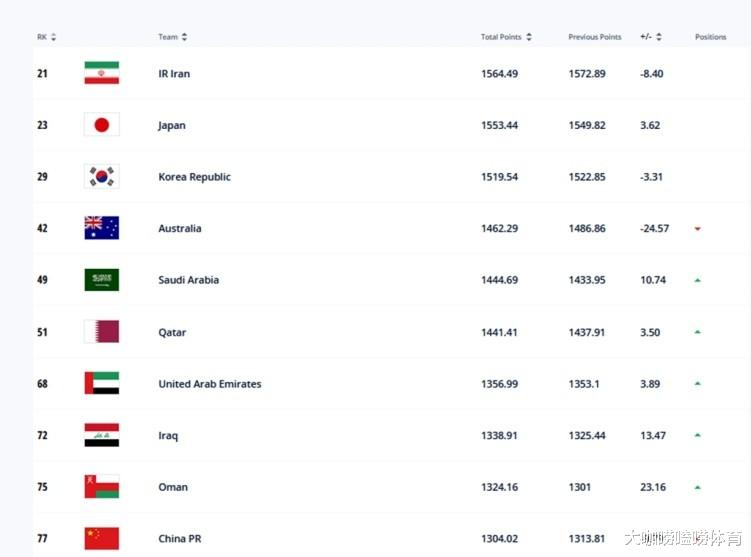Open the Japan team link
751x557 pixels.
pos(172,125)
